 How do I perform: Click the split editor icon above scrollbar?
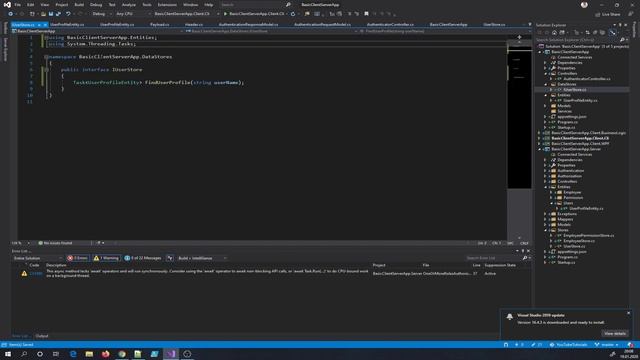[x=519, y=37]
